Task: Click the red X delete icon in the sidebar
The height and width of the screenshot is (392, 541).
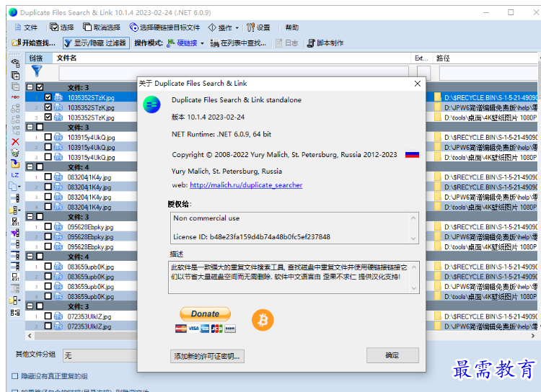Action: [x=15, y=142]
